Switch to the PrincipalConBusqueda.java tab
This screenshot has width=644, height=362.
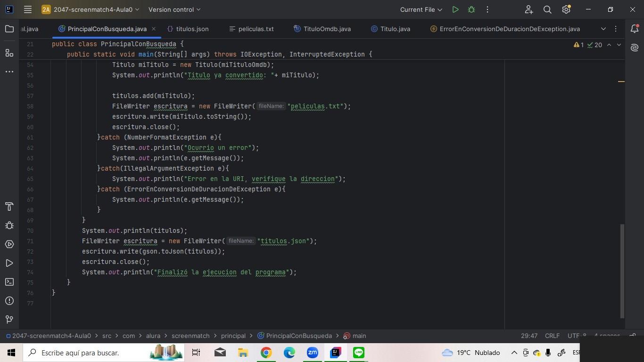[x=107, y=29]
